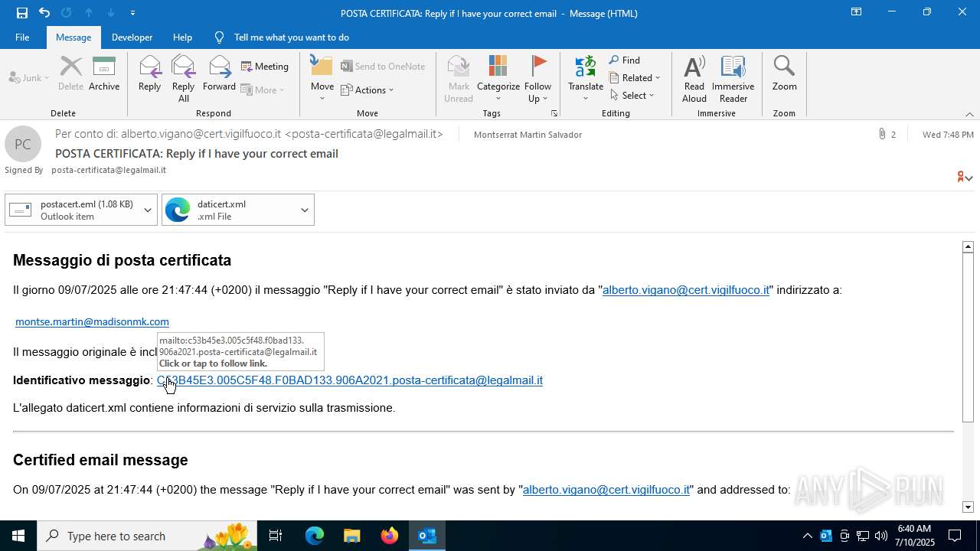This screenshot has width=980, height=551.
Task: Click the Zoom magnifier button
Action: coord(784,74)
